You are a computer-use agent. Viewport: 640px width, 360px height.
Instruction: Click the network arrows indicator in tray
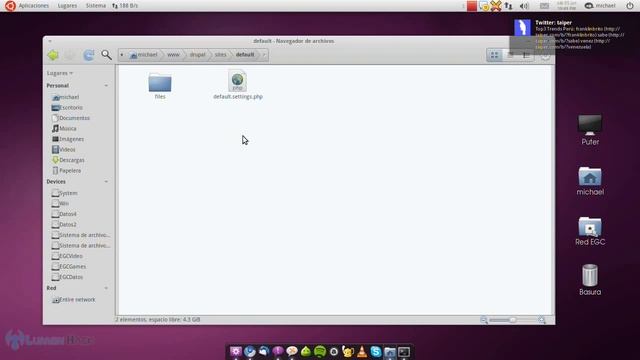[508, 6]
